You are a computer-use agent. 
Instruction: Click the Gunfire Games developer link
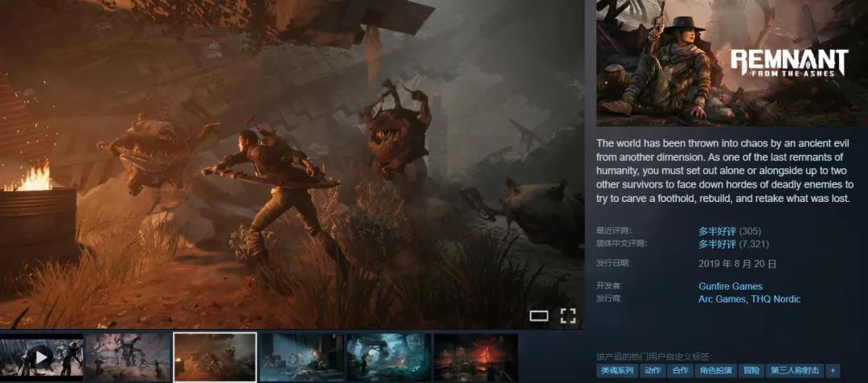click(730, 286)
